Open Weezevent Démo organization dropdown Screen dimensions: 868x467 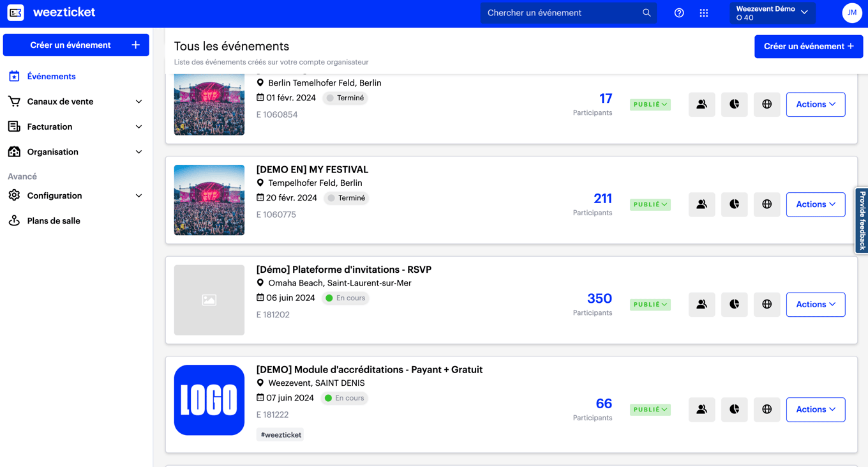[x=772, y=13]
